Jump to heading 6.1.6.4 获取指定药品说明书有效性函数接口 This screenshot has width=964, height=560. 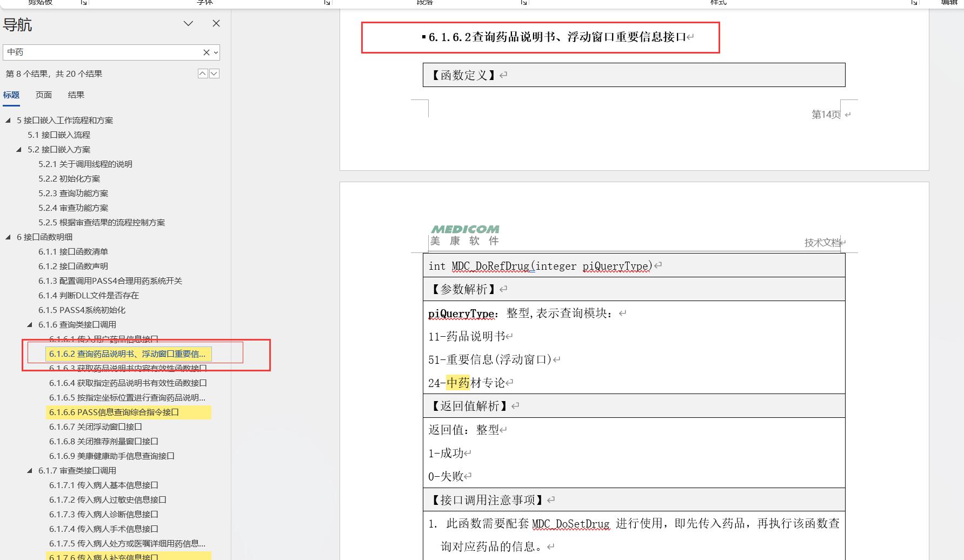point(128,383)
